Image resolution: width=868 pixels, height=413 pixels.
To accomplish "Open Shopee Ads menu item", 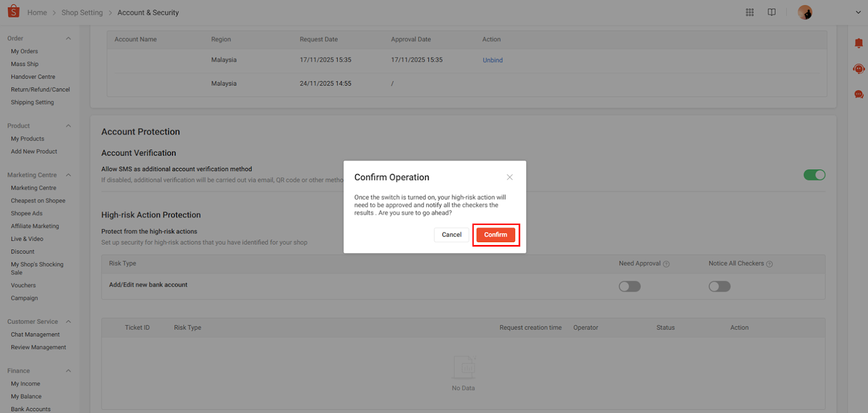I will point(27,214).
